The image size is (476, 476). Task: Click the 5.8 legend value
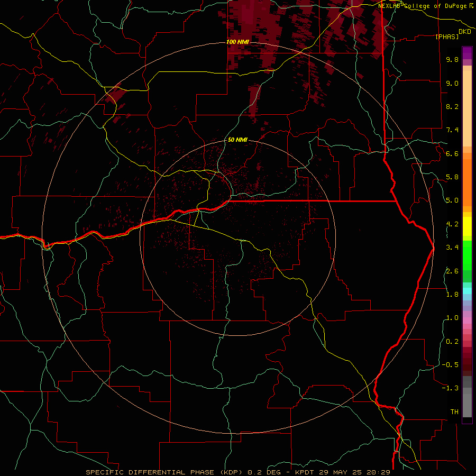pos(452,177)
